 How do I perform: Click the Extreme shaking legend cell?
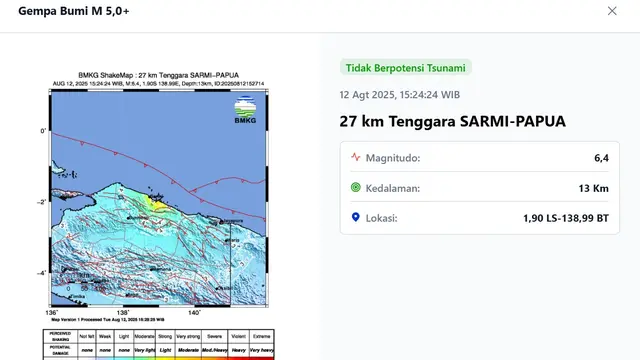[x=262, y=336]
